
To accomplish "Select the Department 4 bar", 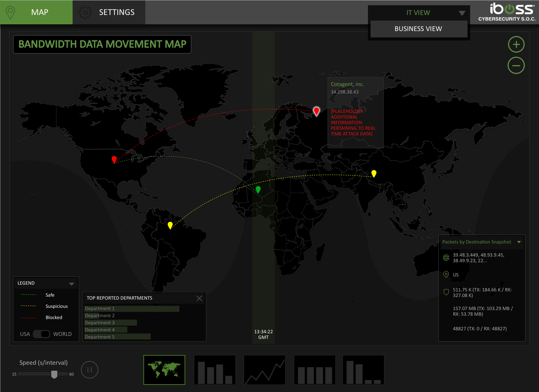I will (106, 330).
